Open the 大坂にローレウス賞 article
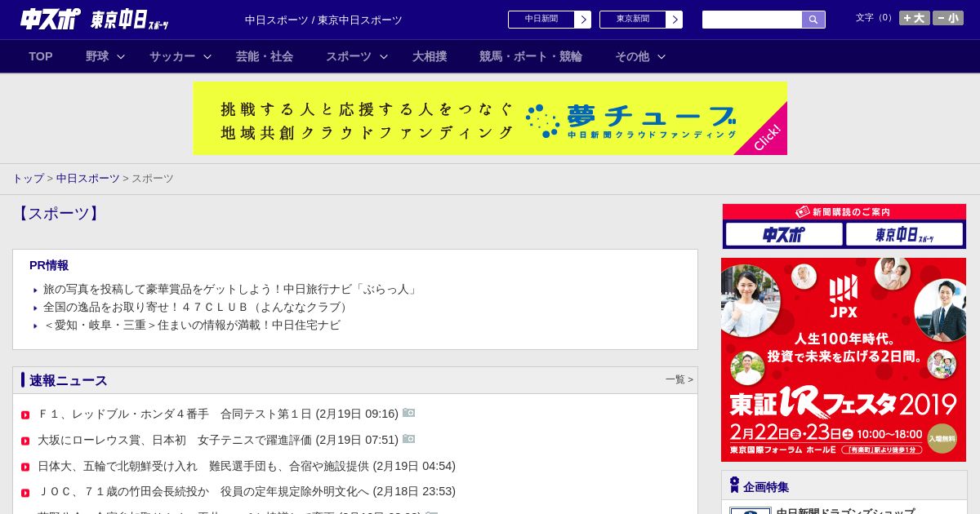This screenshot has height=514, width=980. (x=218, y=440)
